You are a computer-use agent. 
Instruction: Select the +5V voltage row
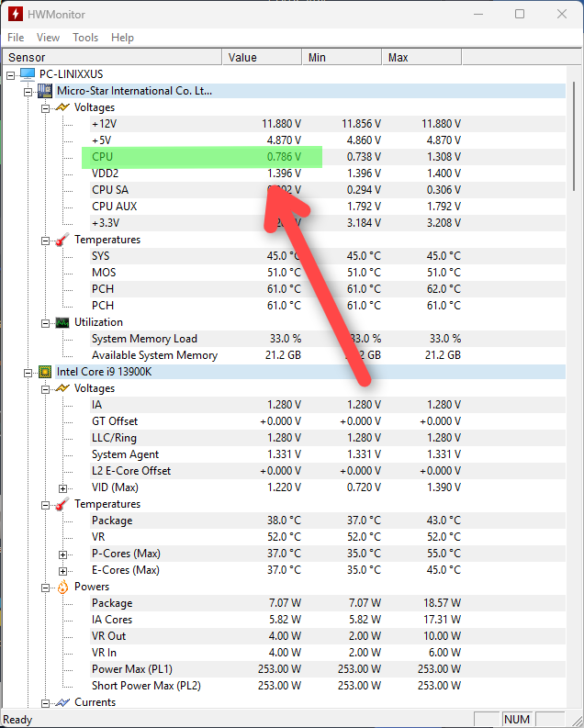point(328,140)
